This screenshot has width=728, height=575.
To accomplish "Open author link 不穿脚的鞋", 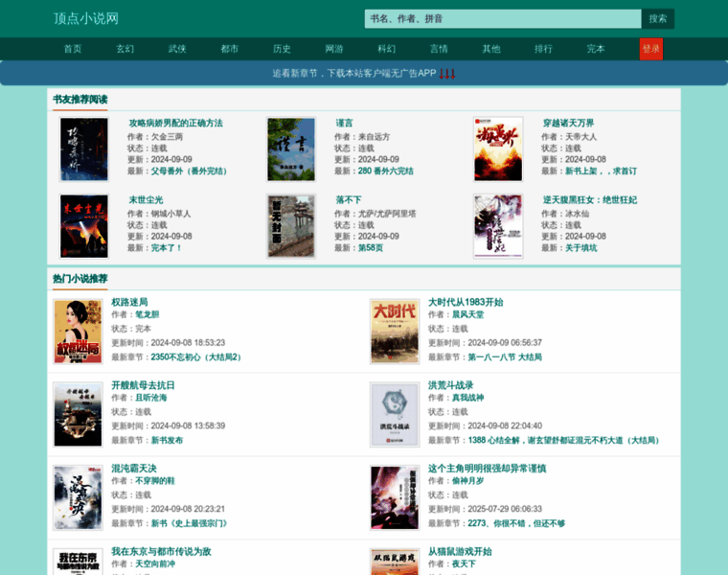I will tap(155, 481).
